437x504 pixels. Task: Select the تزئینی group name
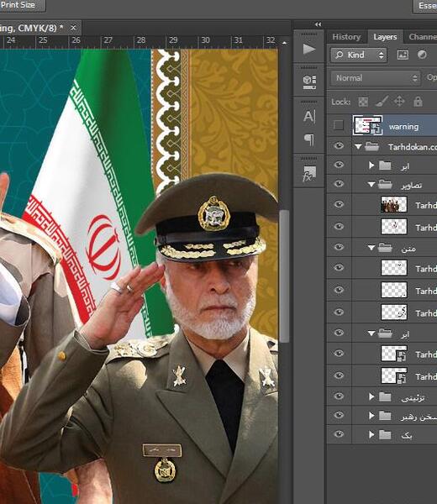tap(413, 398)
